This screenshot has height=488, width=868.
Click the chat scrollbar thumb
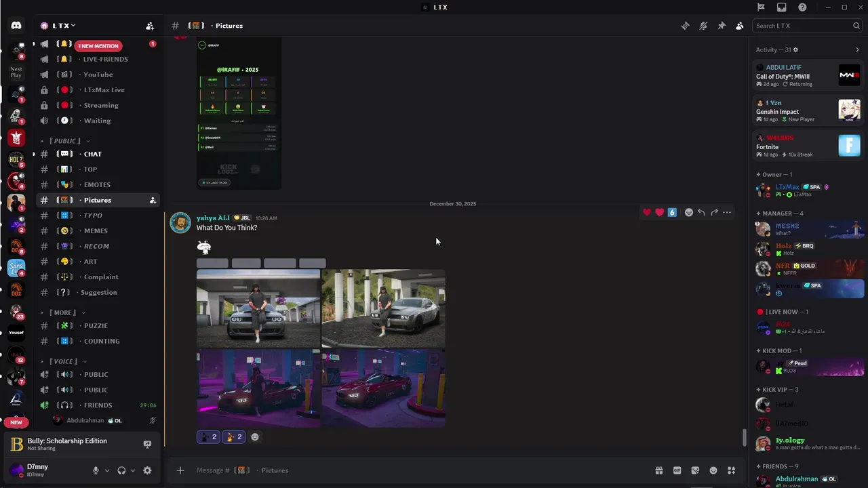click(745, 438)
